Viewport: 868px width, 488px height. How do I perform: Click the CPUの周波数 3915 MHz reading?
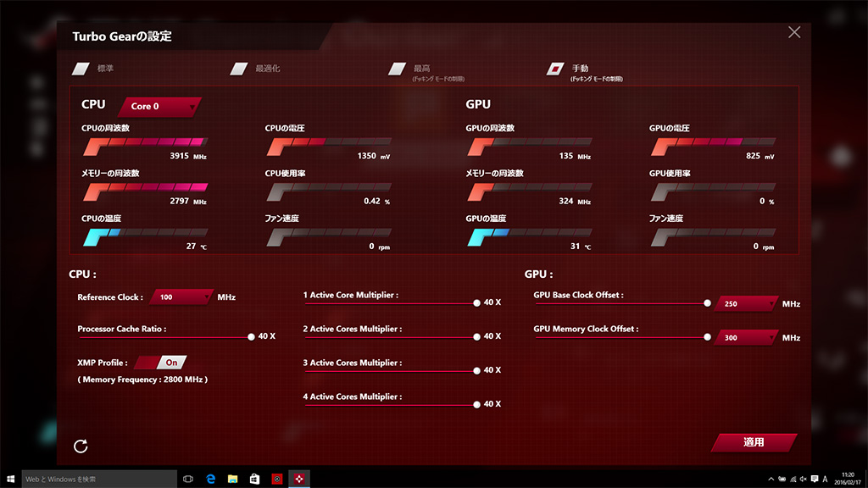(x=188, y=156)
